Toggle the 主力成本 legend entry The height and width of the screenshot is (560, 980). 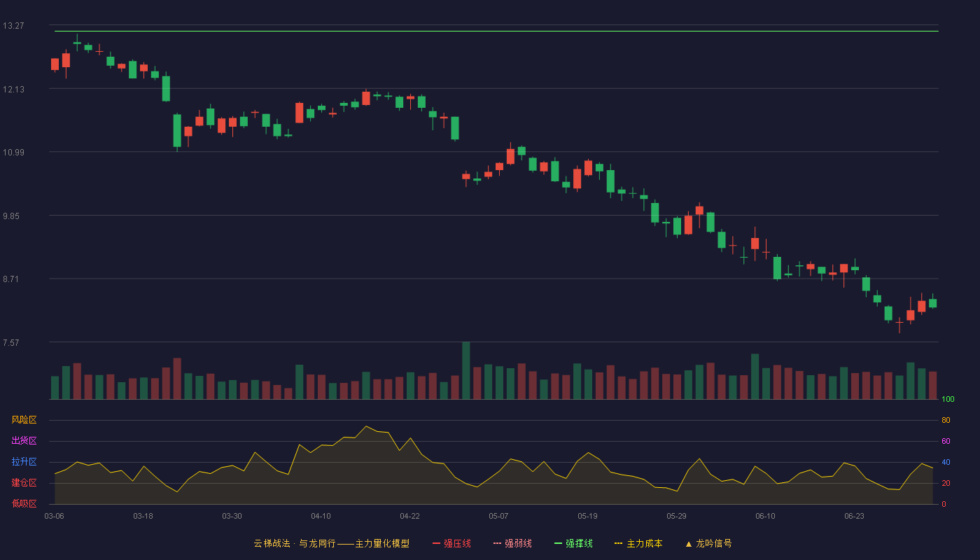tap(638, 543)
